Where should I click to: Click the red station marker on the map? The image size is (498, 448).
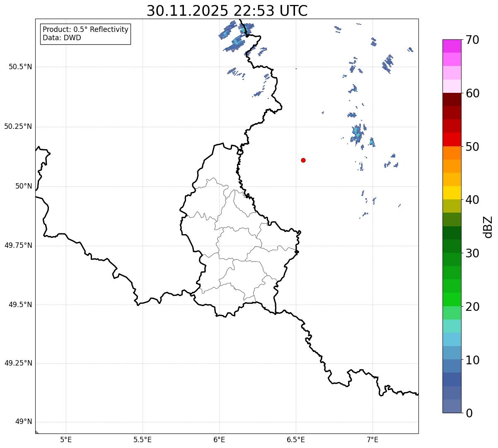pyautogui.click(x=303, y=160)
